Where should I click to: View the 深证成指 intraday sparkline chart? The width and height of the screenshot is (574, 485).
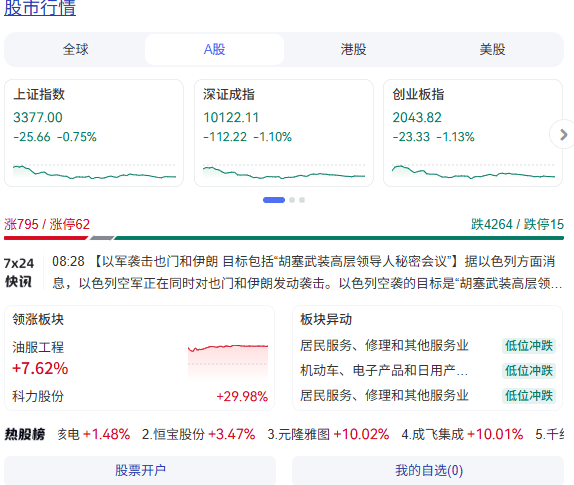click(x=284, y=171)
